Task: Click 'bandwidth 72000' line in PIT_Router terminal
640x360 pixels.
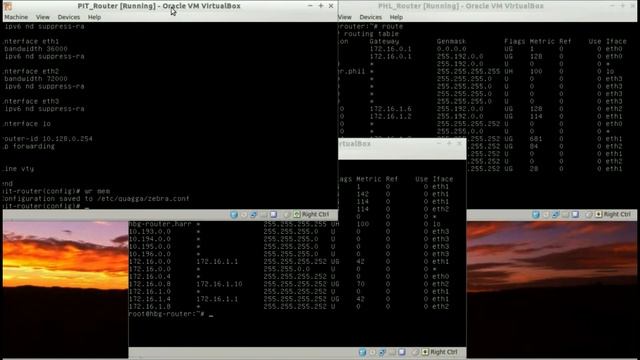Action: pos(36,79)
